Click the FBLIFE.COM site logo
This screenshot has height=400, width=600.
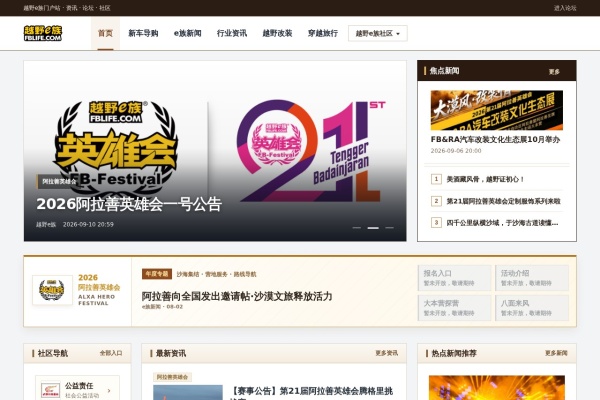coord(42,33)
